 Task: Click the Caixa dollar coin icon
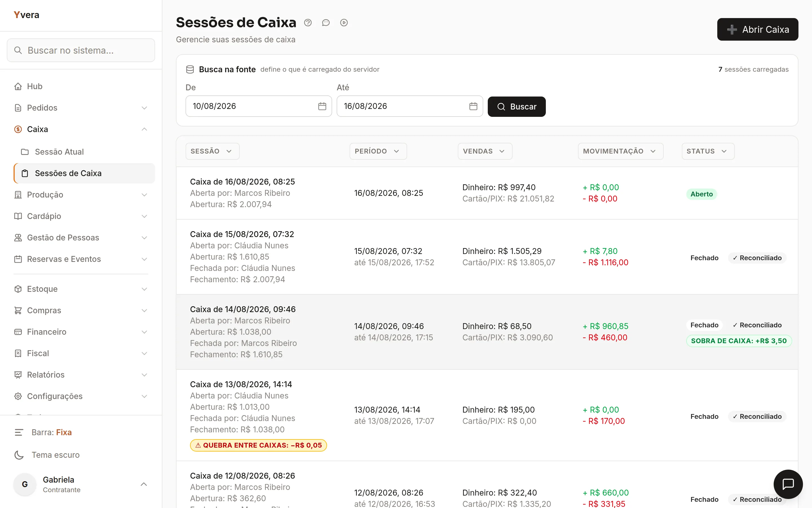[18, 129]
